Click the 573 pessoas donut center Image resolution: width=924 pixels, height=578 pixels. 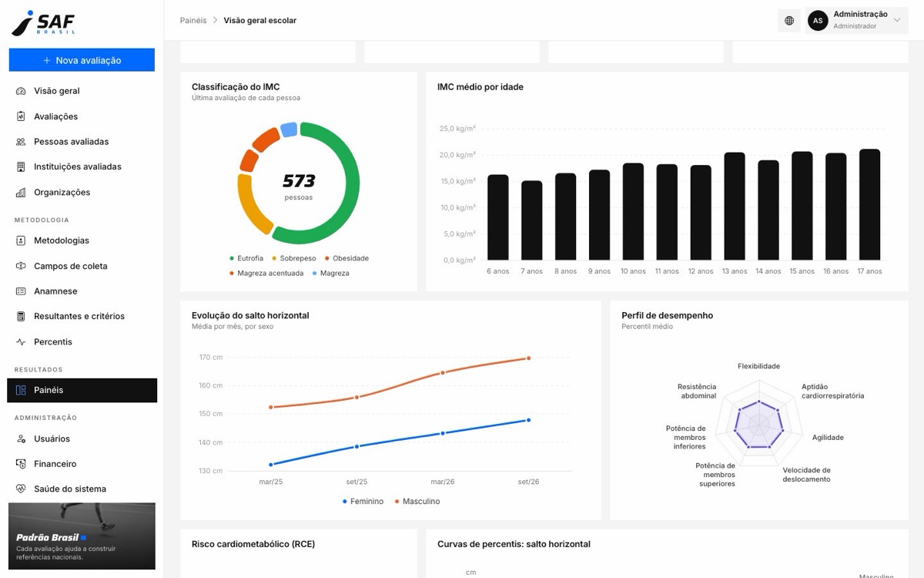[299, 185]
